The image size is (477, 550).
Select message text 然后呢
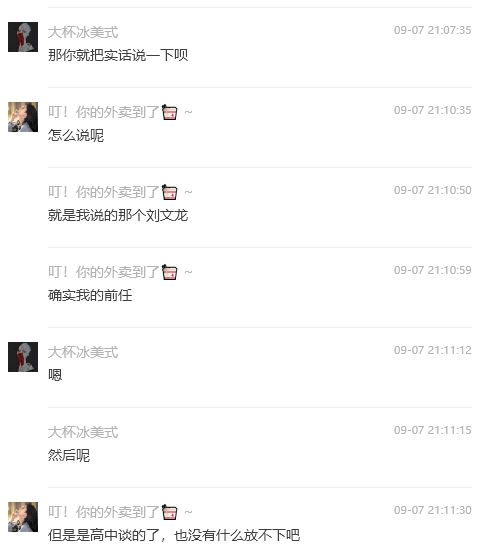coord(69,455)
